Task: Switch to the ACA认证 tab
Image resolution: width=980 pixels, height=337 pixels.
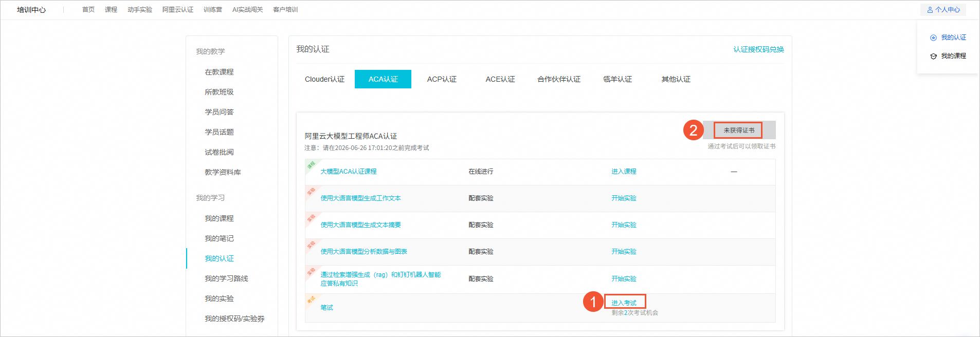Action: [383, 79]
